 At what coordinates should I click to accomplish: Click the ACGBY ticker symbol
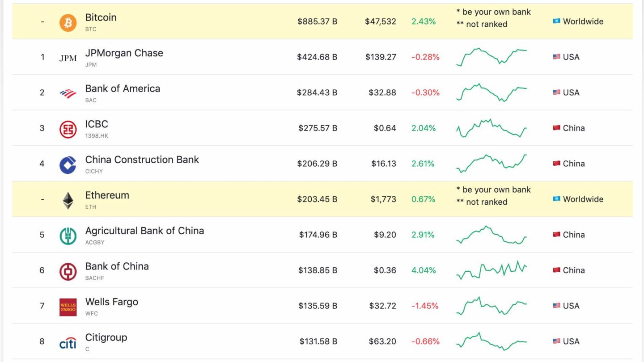coord(94,242)
